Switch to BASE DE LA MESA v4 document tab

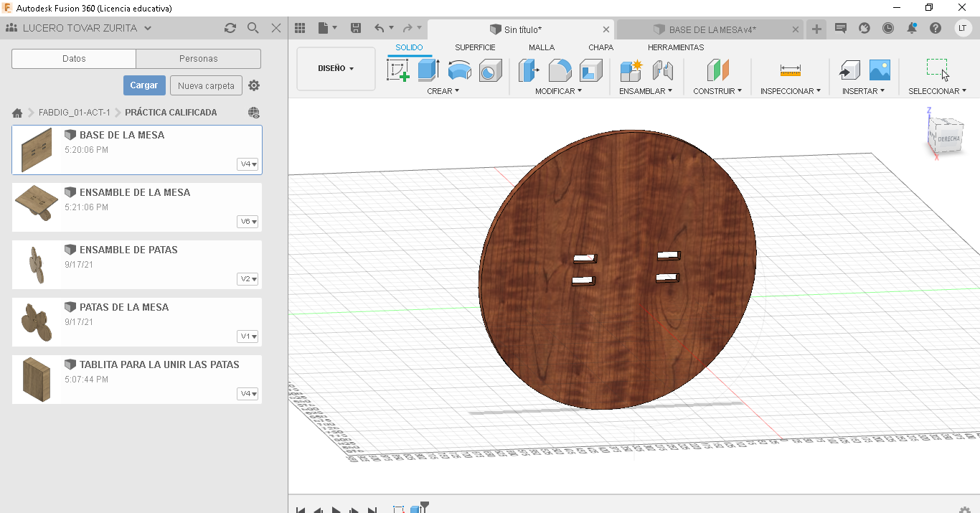pyautogui.click(x=712, y=29)
